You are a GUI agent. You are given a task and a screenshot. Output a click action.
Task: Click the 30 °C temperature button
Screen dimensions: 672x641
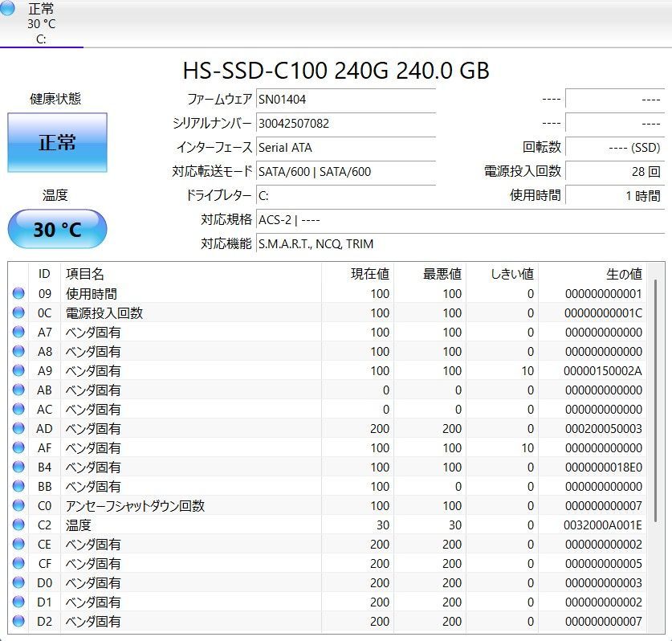57,229
